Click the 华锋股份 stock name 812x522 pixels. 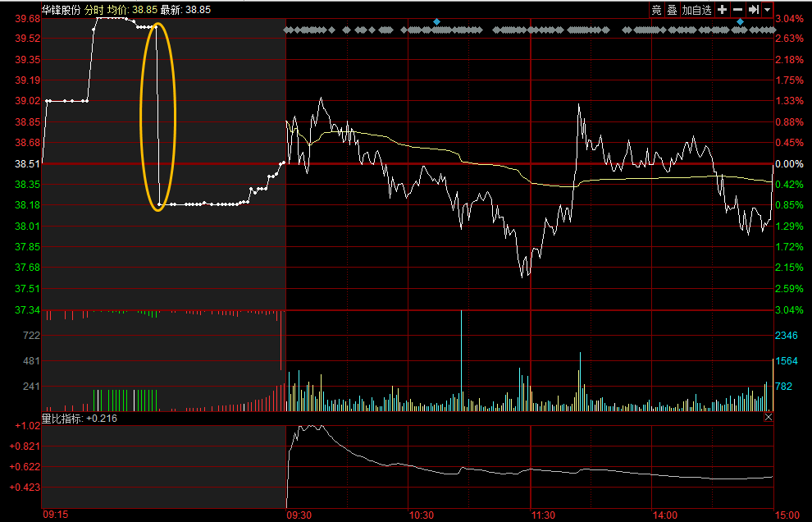tap(62, 9)
